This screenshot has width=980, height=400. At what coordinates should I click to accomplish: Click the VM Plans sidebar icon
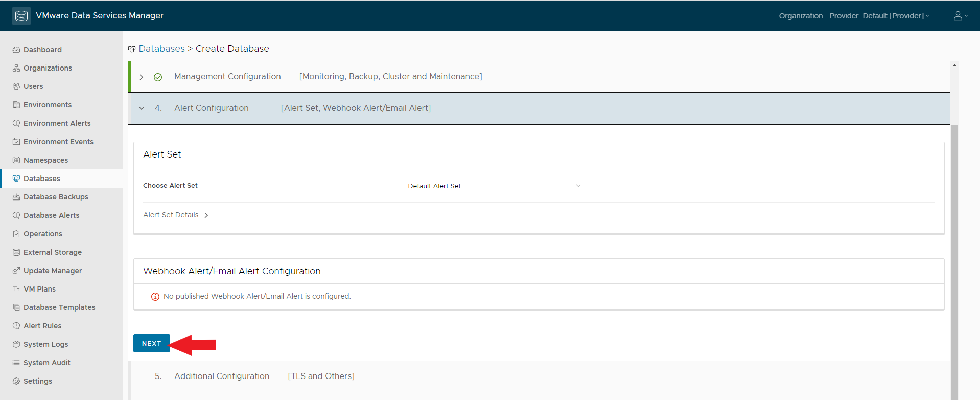16,289
